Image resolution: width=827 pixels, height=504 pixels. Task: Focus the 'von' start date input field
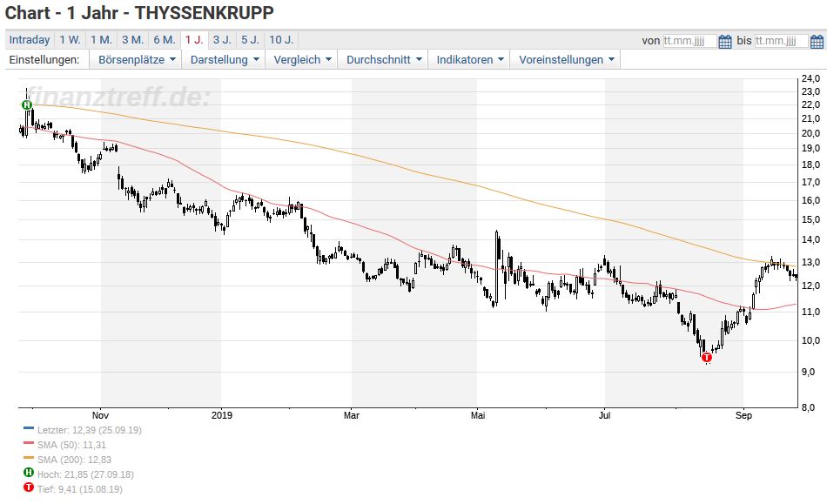click(x=689, y=41)
